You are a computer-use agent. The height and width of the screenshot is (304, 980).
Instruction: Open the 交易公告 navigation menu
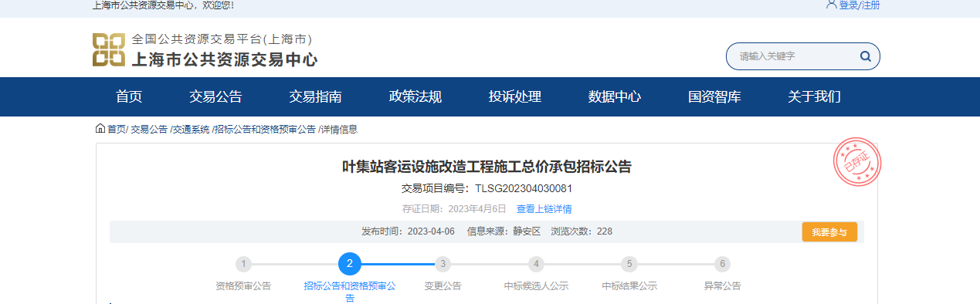[x=215, y=97]
